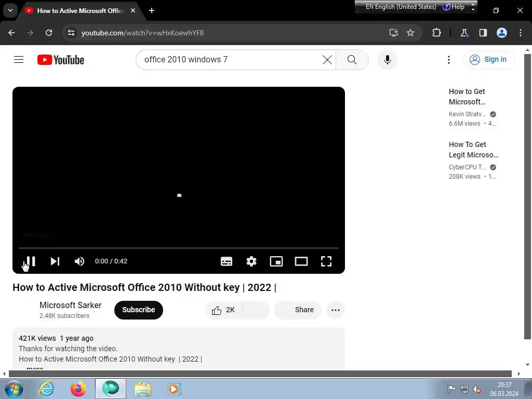Click '2.48K subscribers' text
Screen dimensions: 532x399
click(x=64, y=315)
